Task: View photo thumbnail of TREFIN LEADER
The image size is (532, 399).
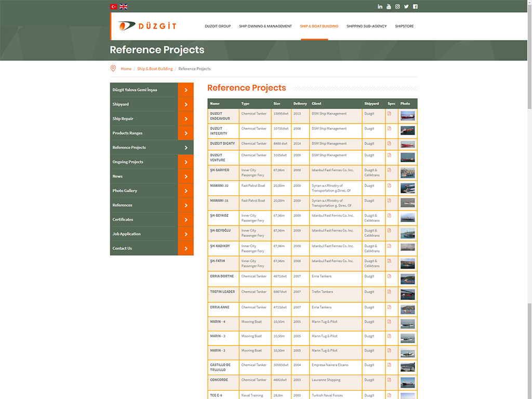Action: coord(407,294)
